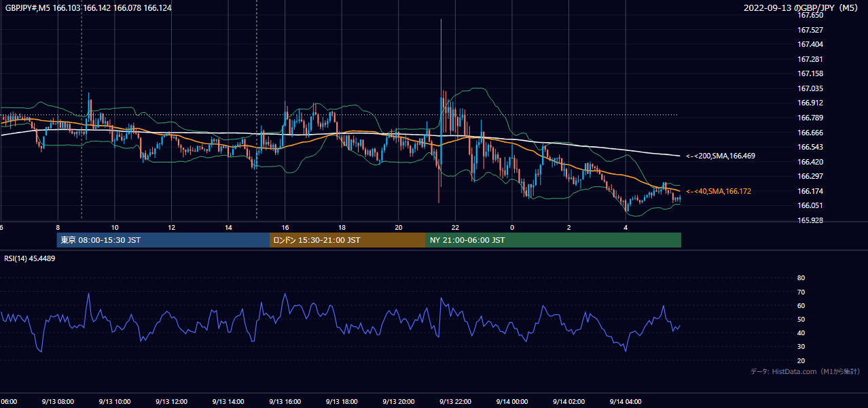
Task: Click the 167.281 price axis label
Action: (810, 59)
